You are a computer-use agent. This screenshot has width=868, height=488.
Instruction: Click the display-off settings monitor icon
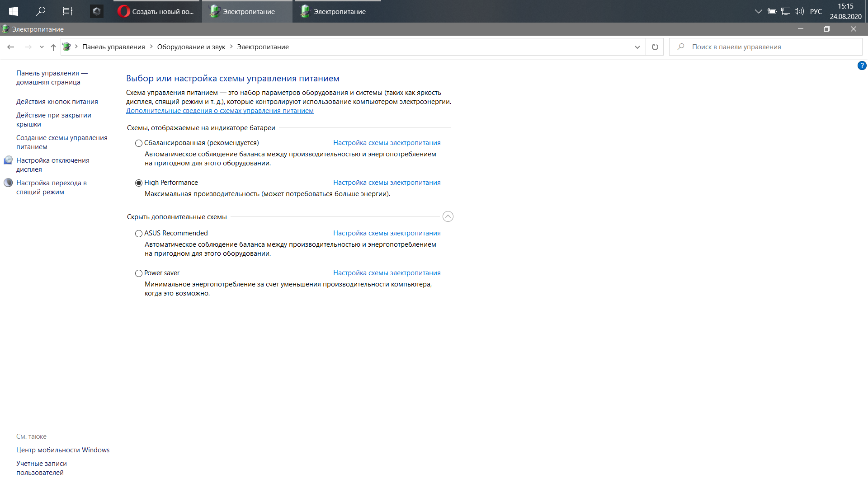(x=8, y=160)
